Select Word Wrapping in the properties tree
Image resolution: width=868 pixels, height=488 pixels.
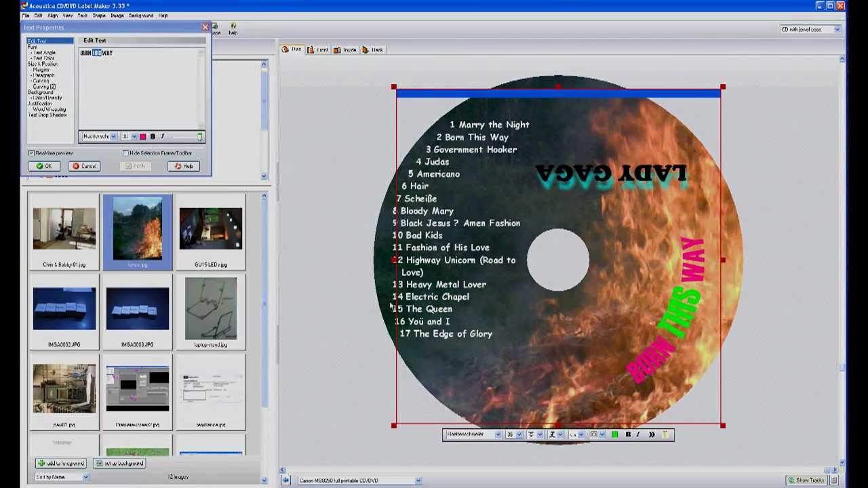[x=50, y=109]
